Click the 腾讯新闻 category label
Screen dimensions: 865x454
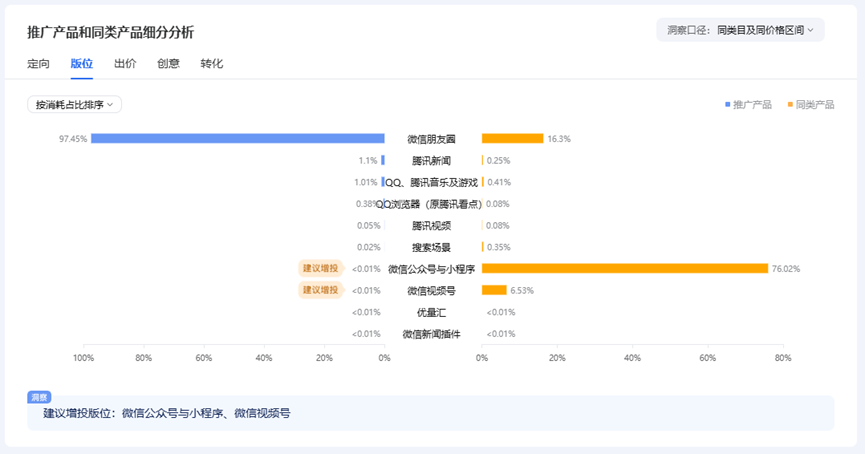click(x=431, y=161)
